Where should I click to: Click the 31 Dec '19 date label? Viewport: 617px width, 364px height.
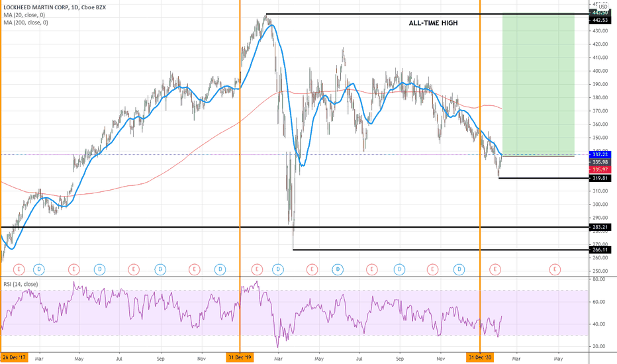(240, 358)
